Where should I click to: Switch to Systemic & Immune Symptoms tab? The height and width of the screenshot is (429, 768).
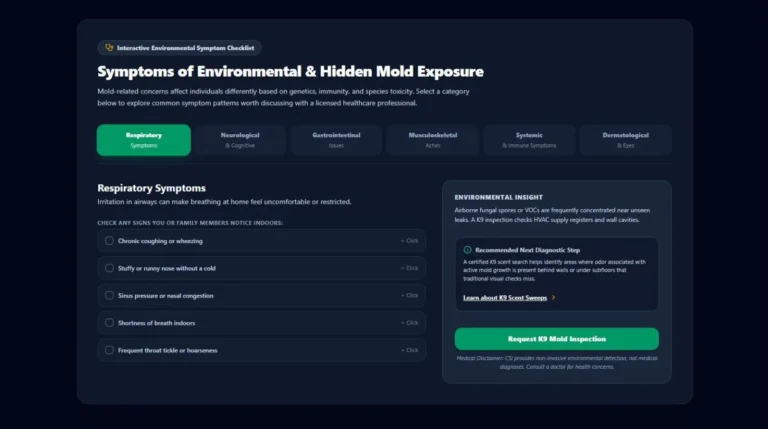[x=529, y=140]
